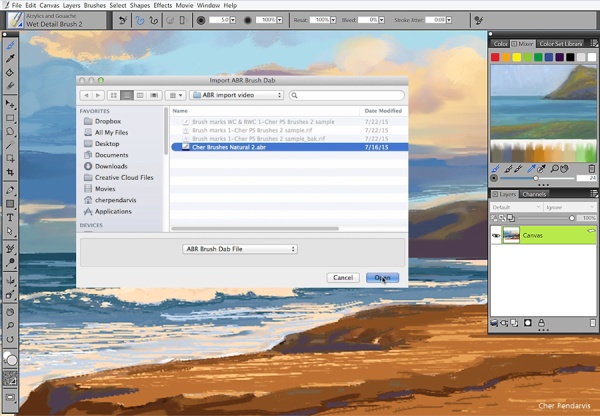This screenshot has height=416, width=600.
Task: Switch to the Color Set Libraries tab
Action: (561, 44)
